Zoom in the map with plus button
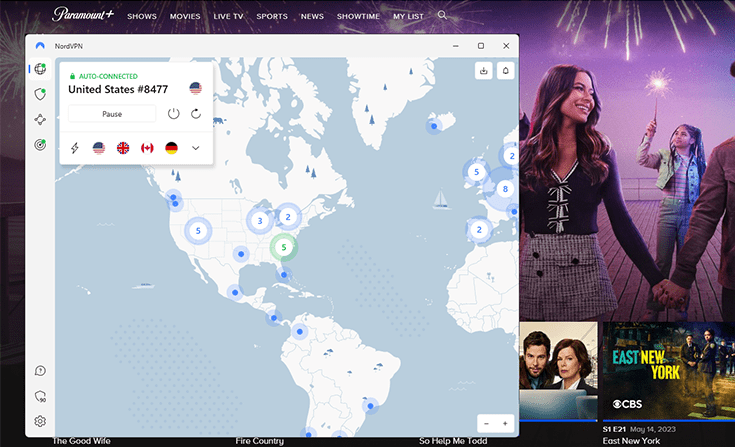Viewport: 735px width, 447px height. 505,424
